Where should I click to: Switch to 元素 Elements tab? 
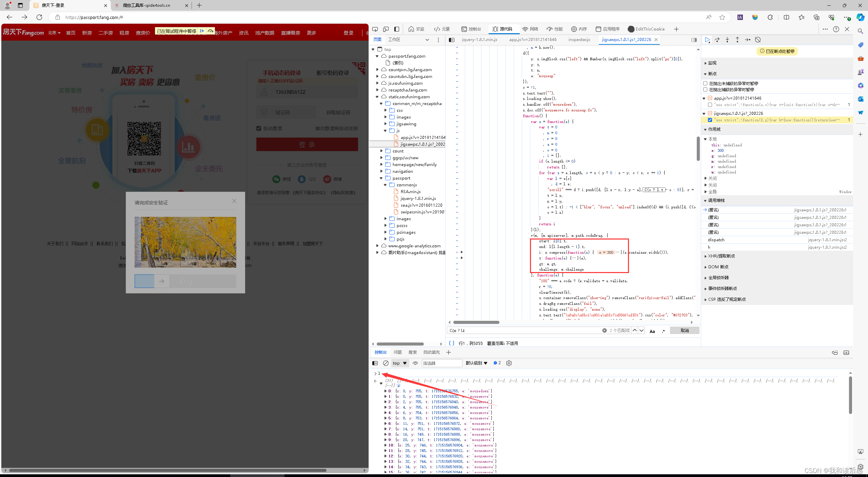click(442, 29)
